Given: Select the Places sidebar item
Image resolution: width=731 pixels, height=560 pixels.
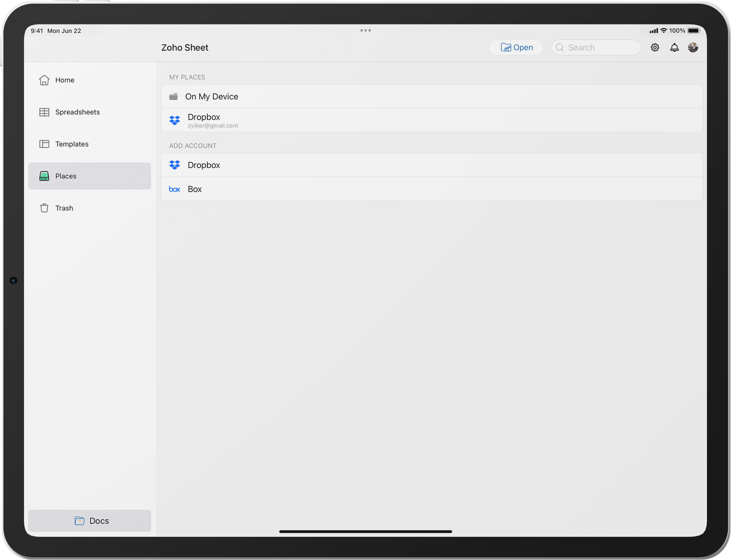Looking at the screenshot, I should pos(90,176).
